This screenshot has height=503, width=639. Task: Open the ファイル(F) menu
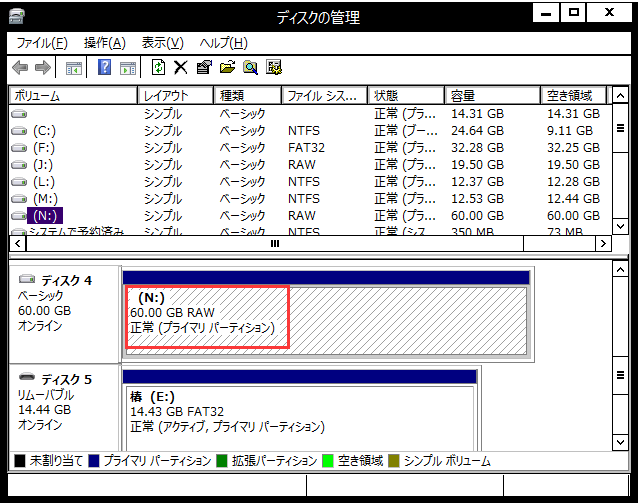tap(42, 43)
